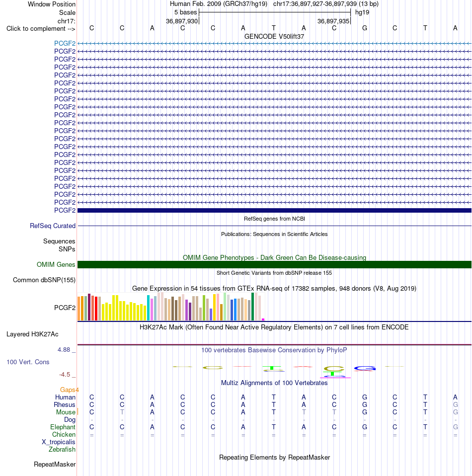Click the "Human Feb. 2009 (GRCh37/hg19)" position header
This screenshot has width=472, height=476.
(219, 4)
